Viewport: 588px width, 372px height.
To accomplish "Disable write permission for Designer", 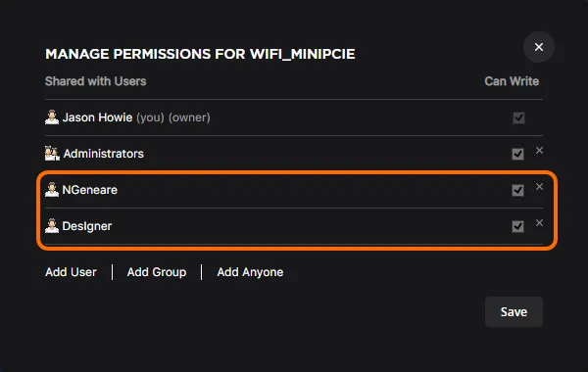I will point(517,226).
